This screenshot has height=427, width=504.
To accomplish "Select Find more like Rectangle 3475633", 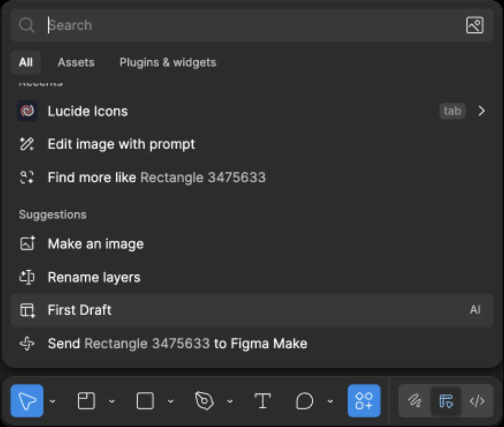I will pyautogui.click(x=252, y=177).
